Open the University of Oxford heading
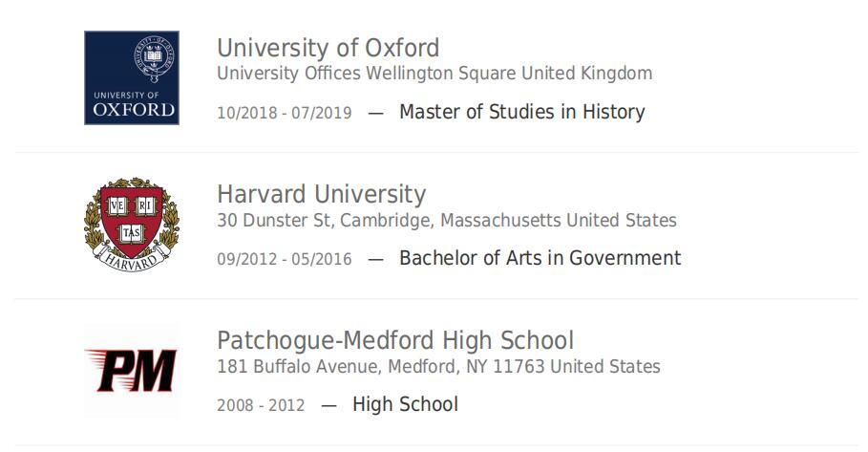Screen dimensions: 868x452 [328, 48]
